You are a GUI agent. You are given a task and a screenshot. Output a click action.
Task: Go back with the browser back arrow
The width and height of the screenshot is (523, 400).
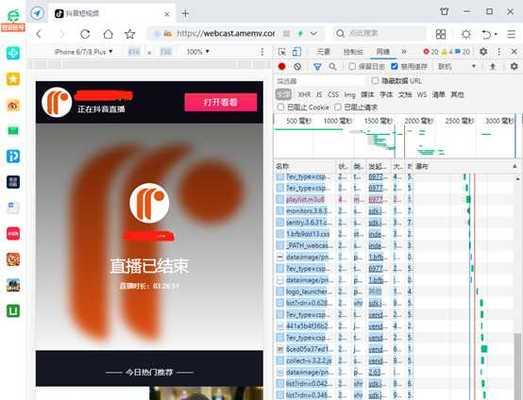(x=39, y=34)
